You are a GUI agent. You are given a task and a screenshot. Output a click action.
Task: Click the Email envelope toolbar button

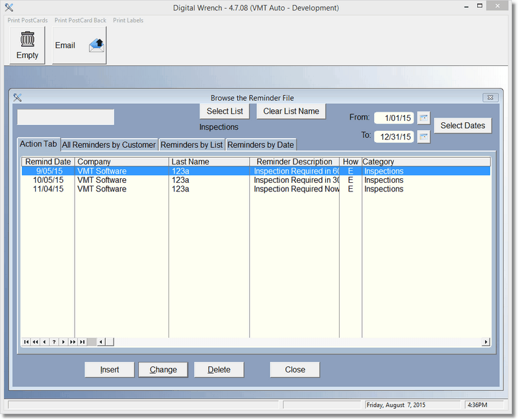[x=79, y=46]
